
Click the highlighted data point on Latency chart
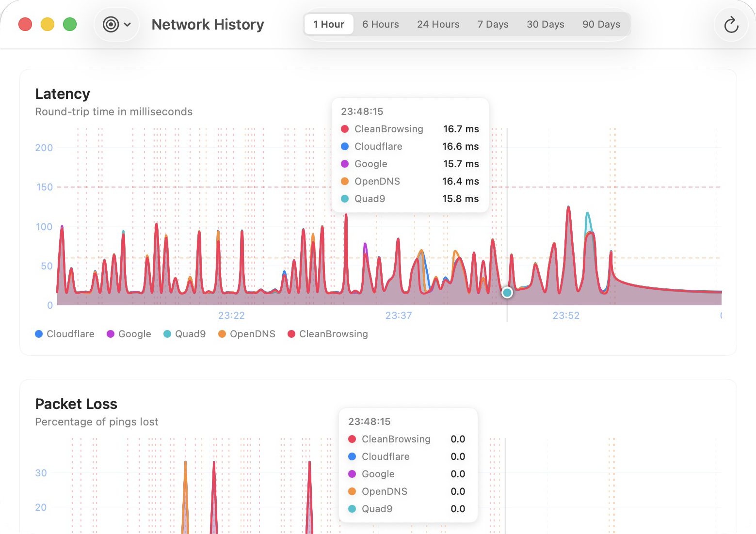507,292
